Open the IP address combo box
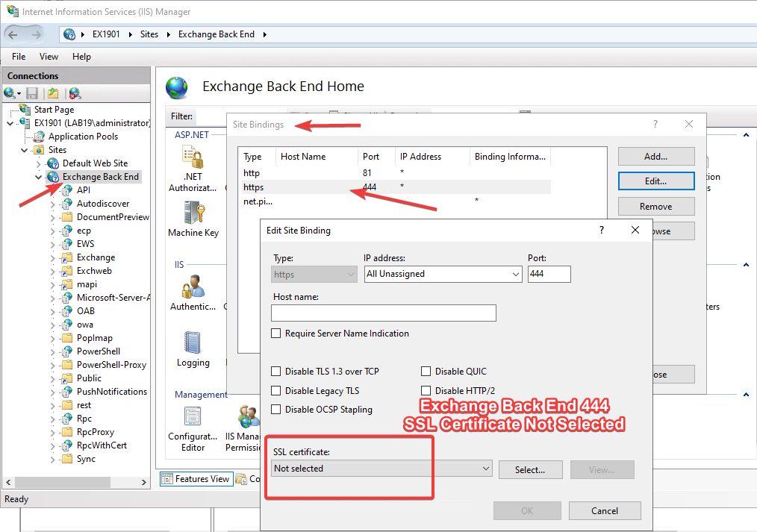The height and width of the screenshot is (532, 757). click(443, 274)
